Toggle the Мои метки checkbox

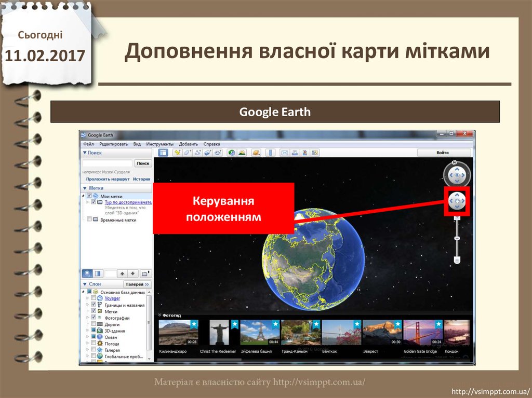tap(89, 196)
